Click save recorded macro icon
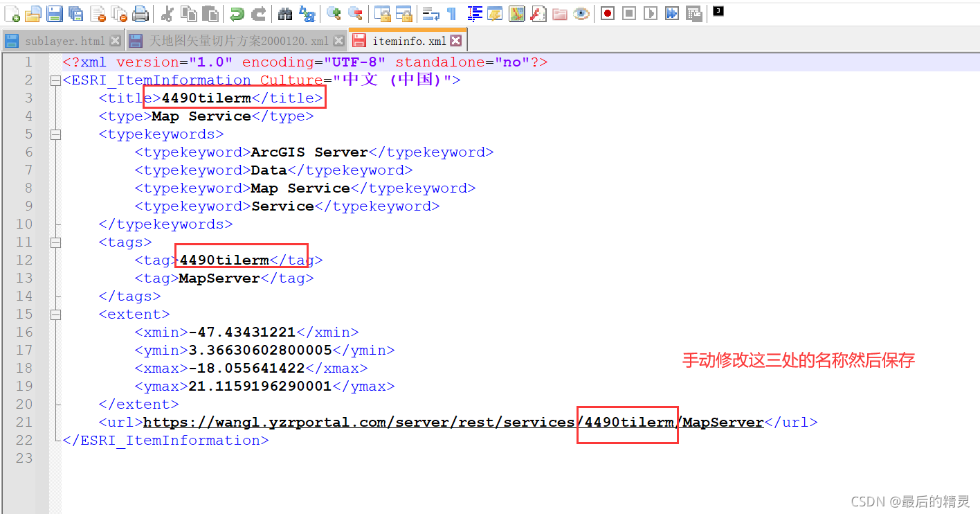The height and width of the screenshot is (514, 980). 693,13
